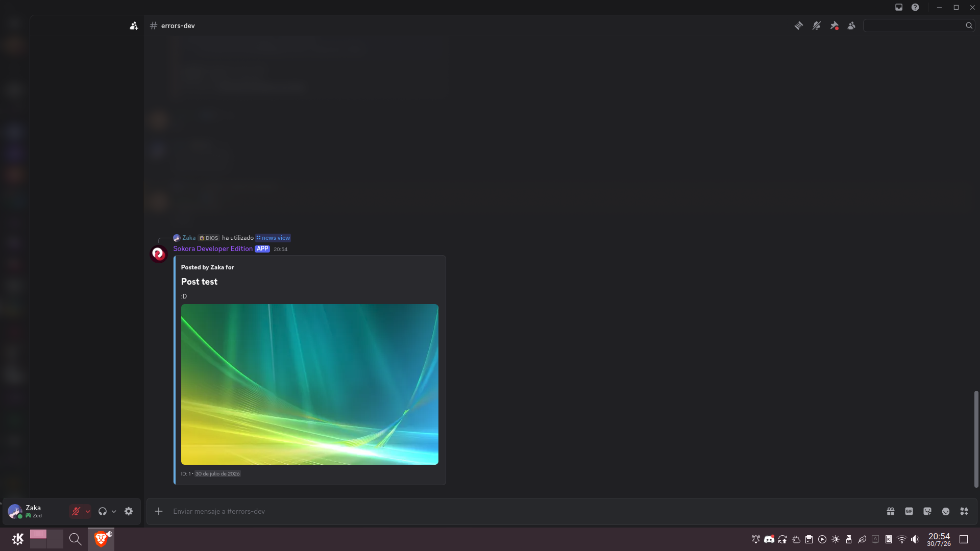
Task: Open the KDE application launcher
Action: (x=17, y=539)
